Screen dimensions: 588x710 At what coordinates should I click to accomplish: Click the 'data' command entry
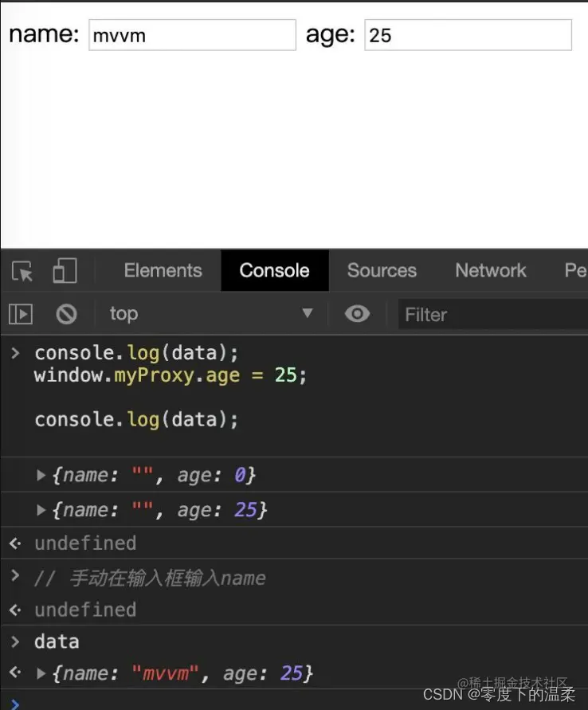pyautogui.click(x=57, y=641)
